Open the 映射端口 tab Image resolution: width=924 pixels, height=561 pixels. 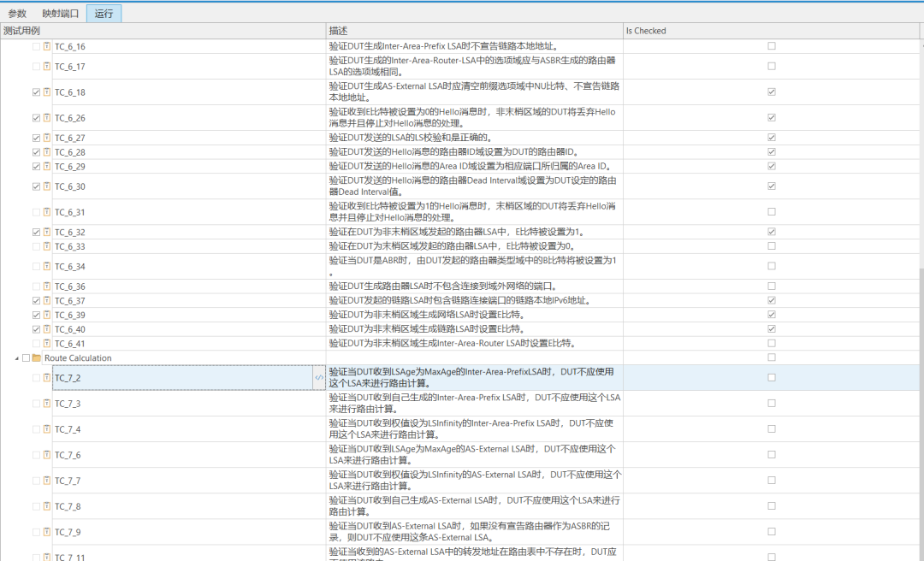pyautogui.click(x=60, y=14)
